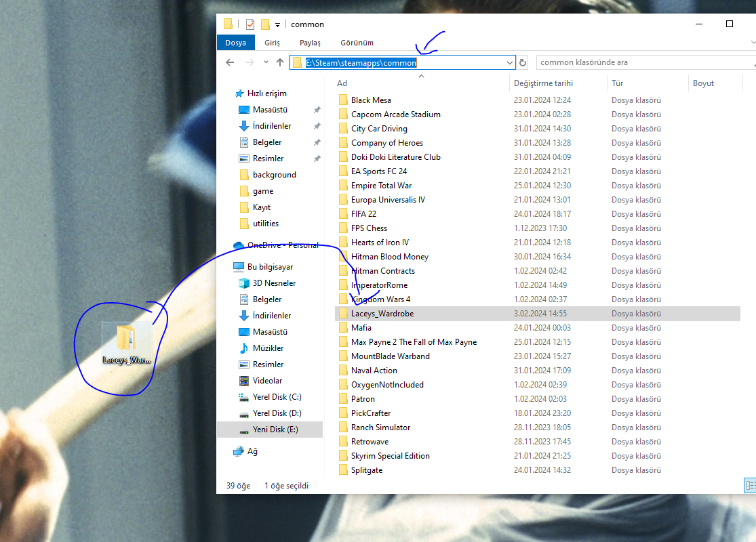Click the pin icon next to Resimler
756x542 pixels.
[317, 159]
